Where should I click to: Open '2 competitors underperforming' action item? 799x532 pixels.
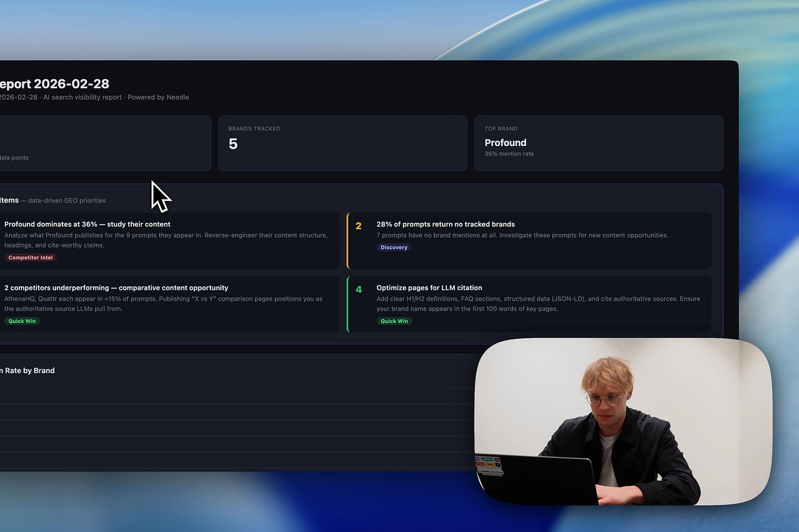pos(169,304)
